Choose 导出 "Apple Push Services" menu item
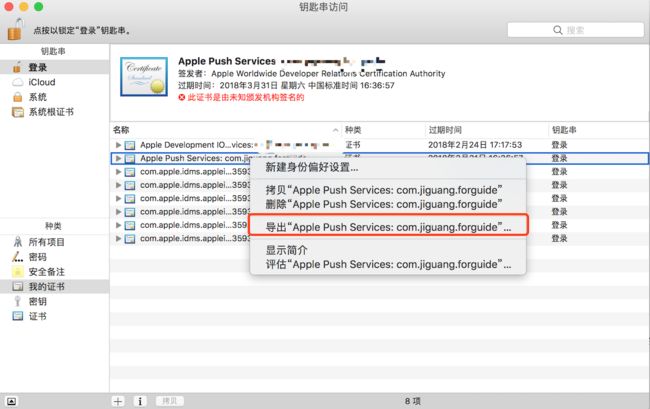 pos(388,227)
